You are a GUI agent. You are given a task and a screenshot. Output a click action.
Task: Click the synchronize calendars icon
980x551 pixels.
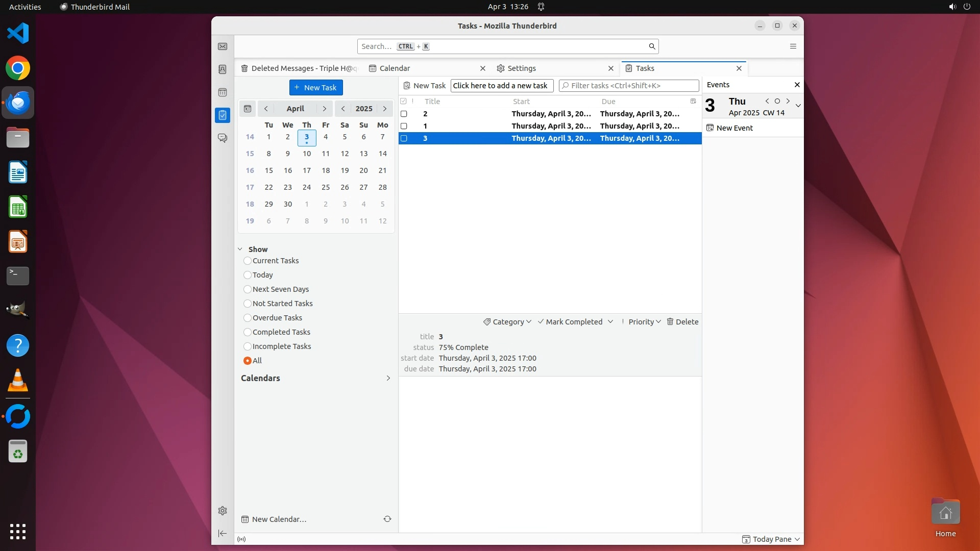coord(387,519)
